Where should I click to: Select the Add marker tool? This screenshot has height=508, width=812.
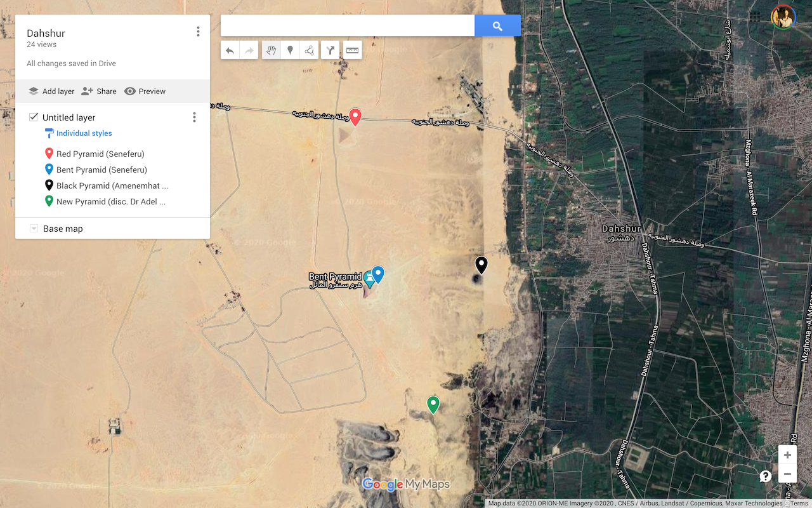(290, 50)
